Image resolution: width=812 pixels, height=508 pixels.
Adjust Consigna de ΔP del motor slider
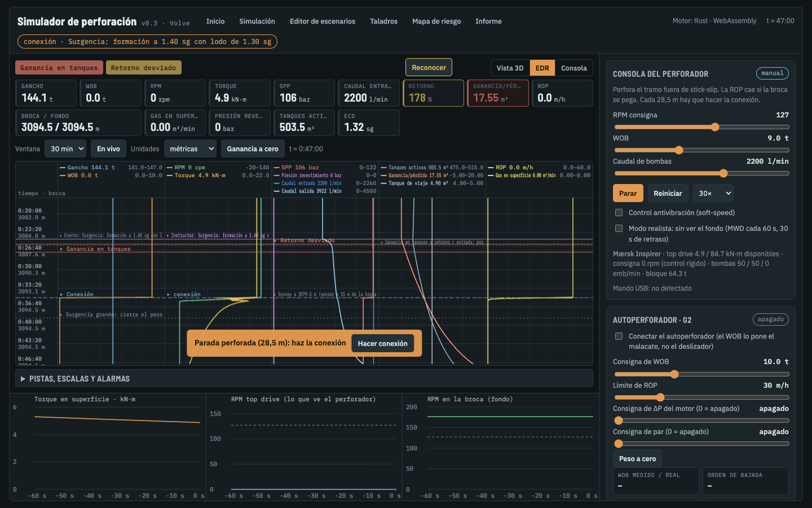click(701, 421)
